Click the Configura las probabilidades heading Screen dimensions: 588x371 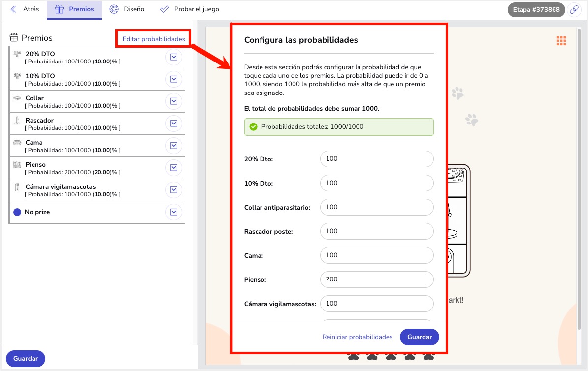pos(301,40)
